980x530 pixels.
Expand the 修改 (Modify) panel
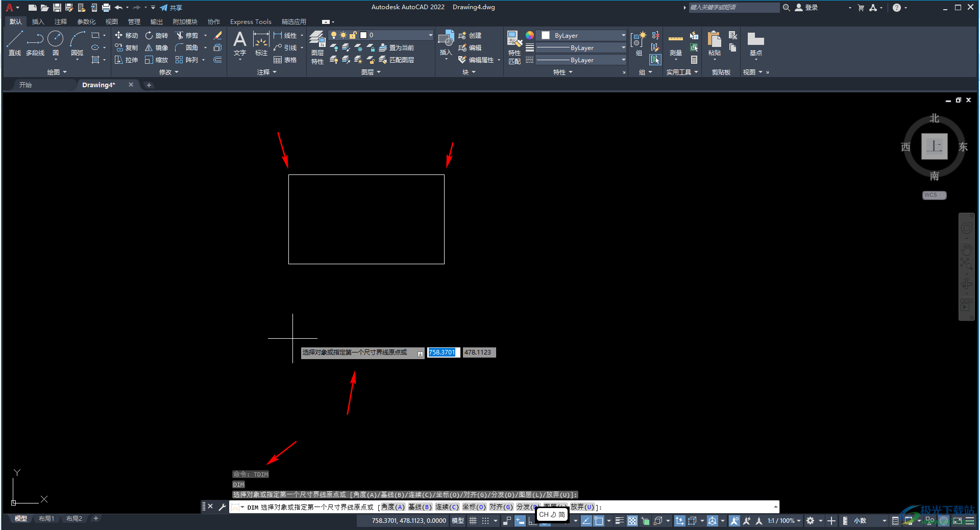click(x=169, y=72)
